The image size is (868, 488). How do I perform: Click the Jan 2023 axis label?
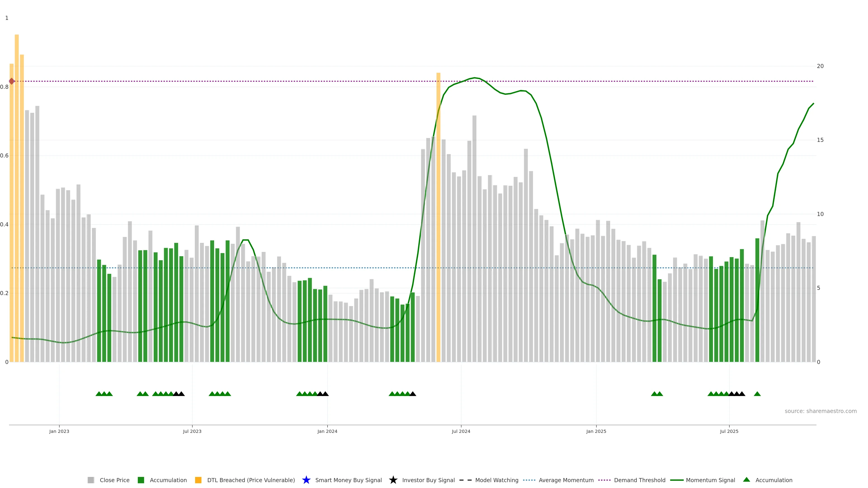tap(59, 431)
